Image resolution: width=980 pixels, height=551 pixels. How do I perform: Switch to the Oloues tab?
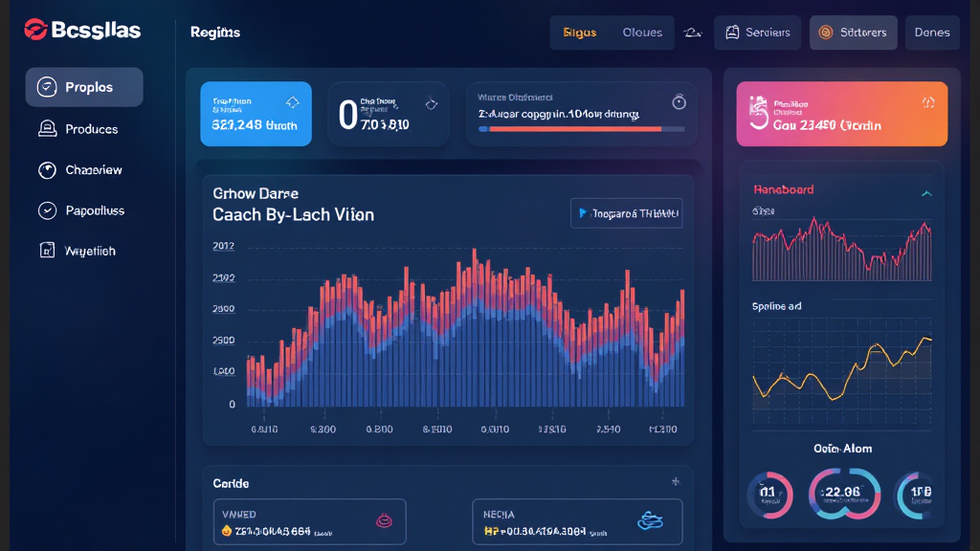(641, 33)
